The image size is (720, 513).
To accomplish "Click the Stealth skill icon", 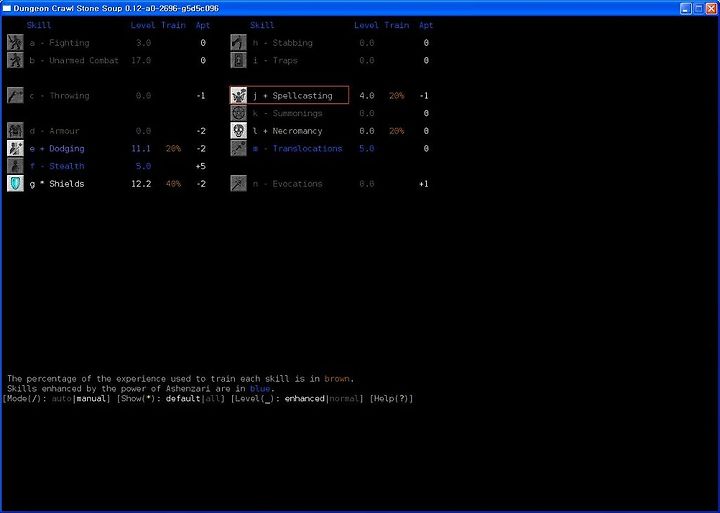I will [x=15, y=166].
